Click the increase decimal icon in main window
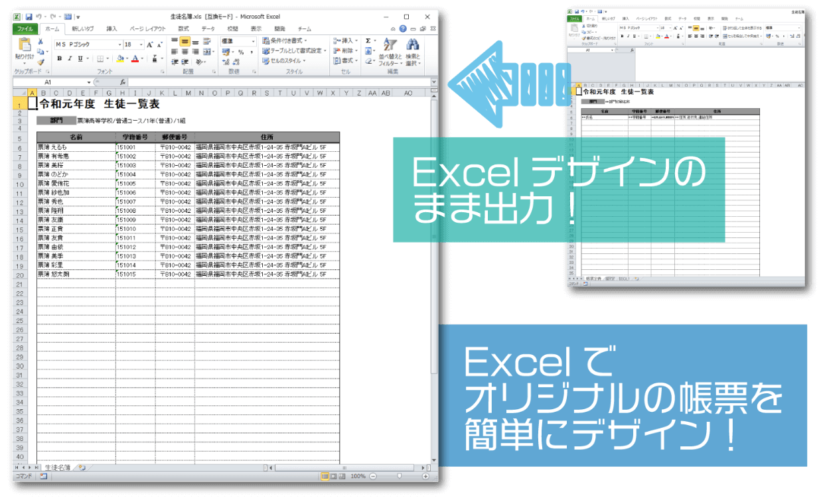 coord(226,62)
